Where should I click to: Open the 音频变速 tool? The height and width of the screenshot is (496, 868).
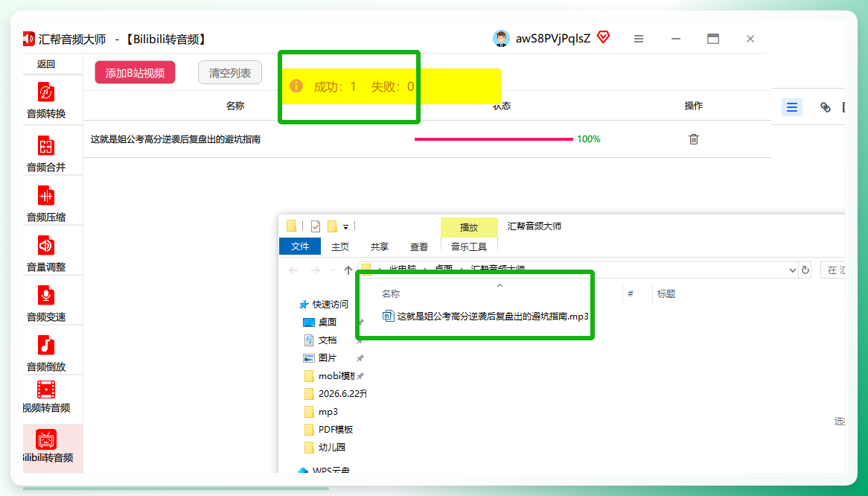click(46, 303)
